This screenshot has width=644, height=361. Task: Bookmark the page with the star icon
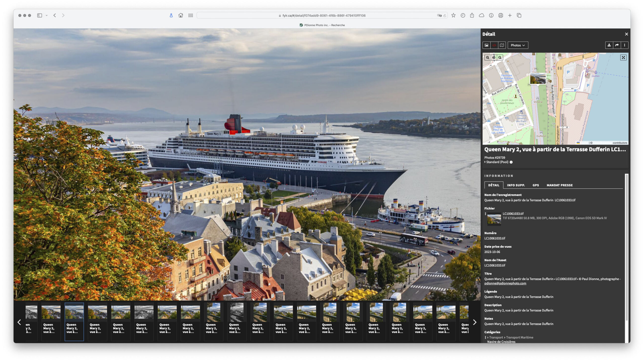tap(453, 16)
